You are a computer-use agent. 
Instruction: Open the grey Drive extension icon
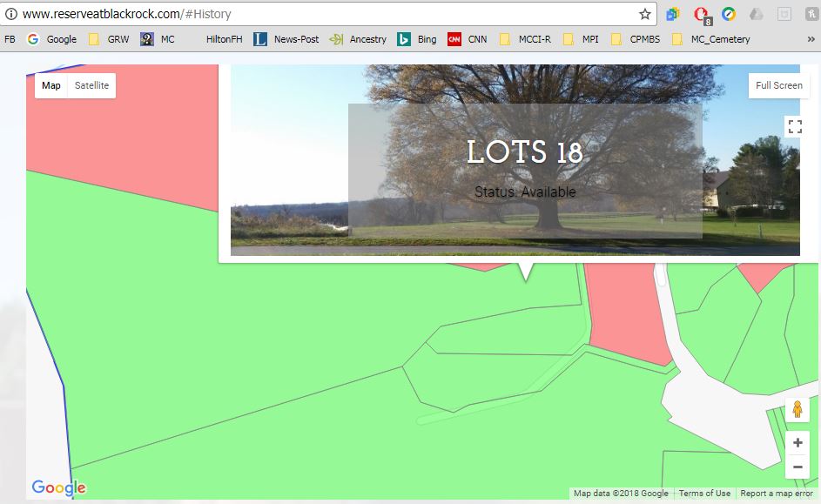(756, 14)
